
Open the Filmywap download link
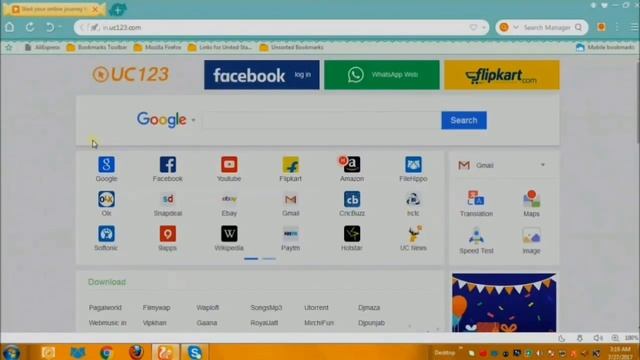click(156, 308)
